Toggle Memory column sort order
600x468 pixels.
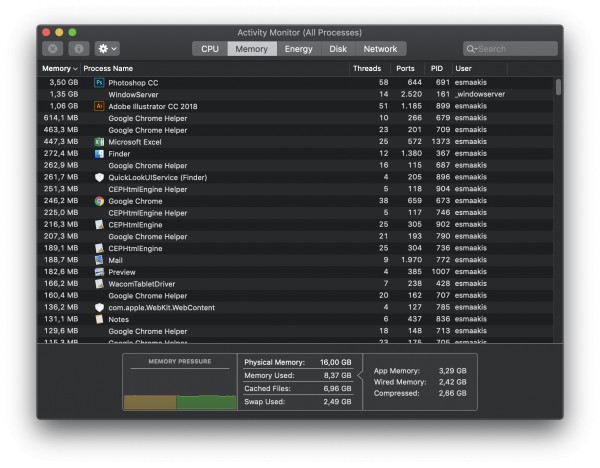(x=60, y=68)
